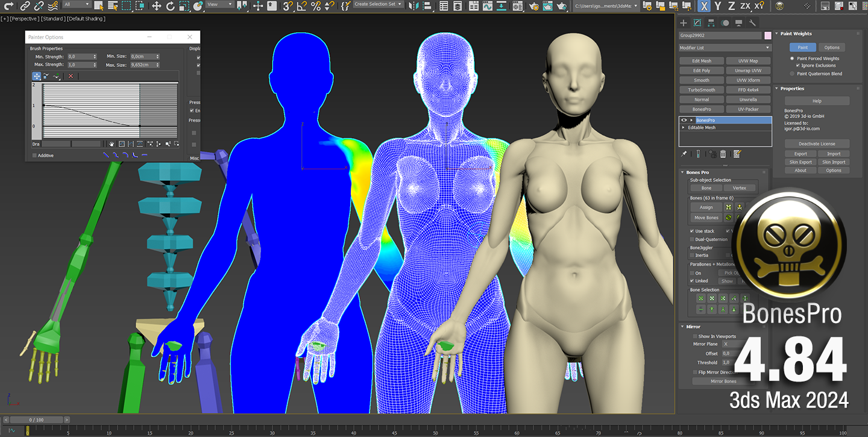
Task: Toggle BonesPro modifier eye visibility
Action: coord(684,121)
